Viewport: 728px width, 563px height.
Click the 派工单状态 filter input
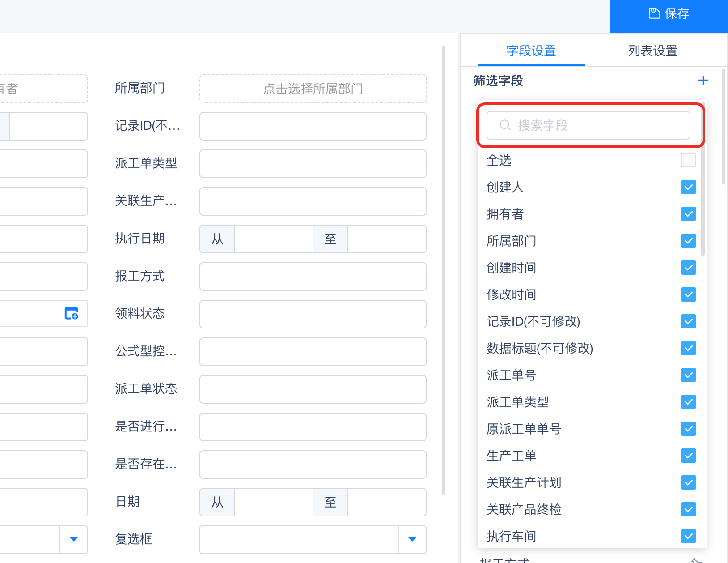313,389
